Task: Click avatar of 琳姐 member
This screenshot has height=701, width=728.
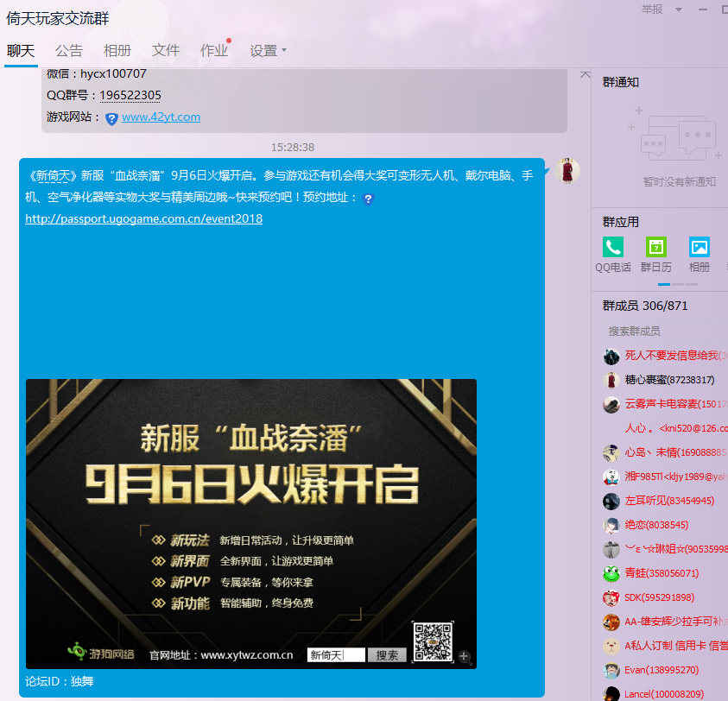Action: pyautogui.click(x=611, y=550)
